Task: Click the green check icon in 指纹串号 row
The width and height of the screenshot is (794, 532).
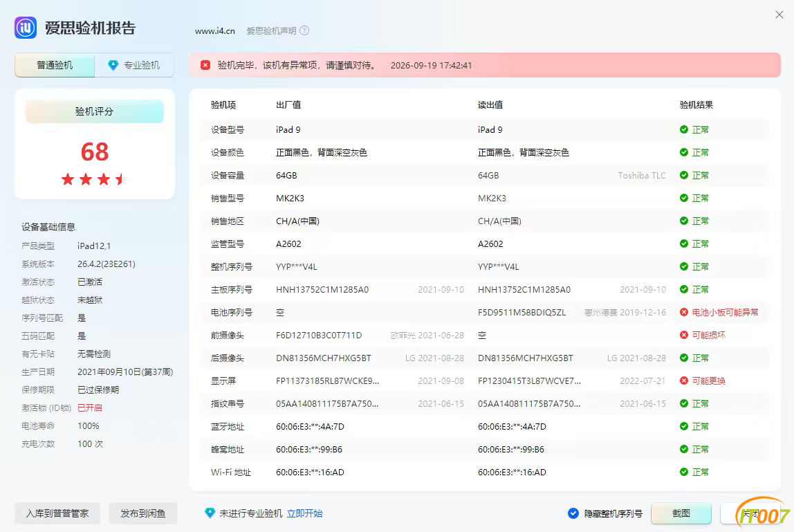Action: pos(683,403)
